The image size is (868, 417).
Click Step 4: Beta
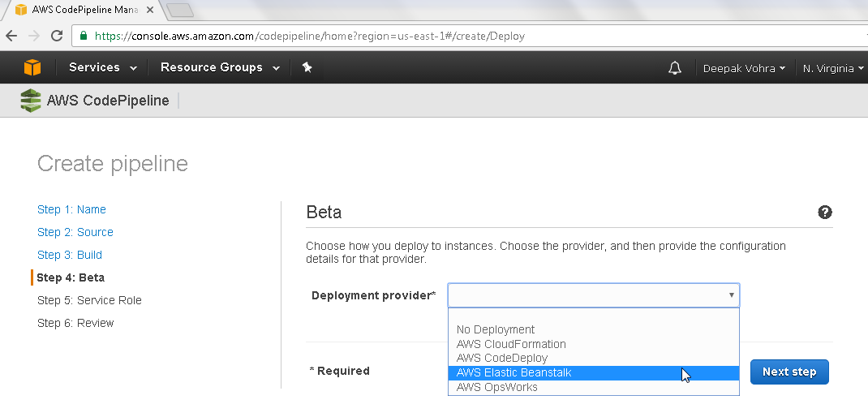click(71, 277)
